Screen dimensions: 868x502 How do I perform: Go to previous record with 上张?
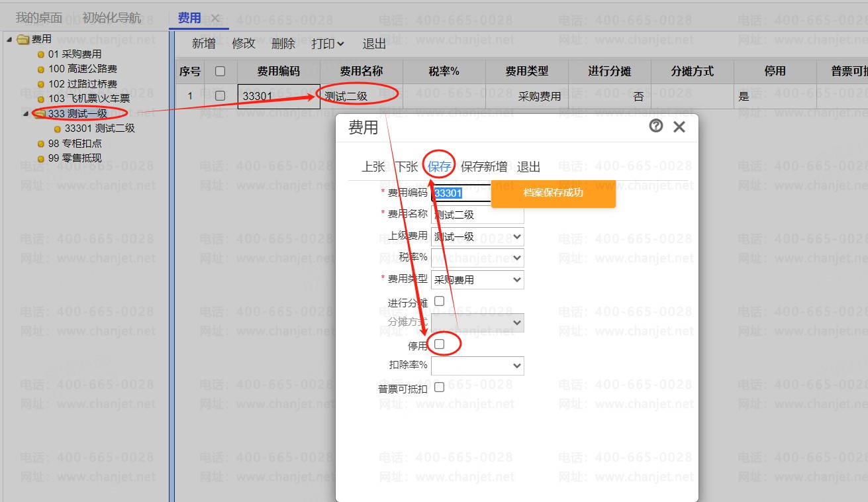(373, 166)
